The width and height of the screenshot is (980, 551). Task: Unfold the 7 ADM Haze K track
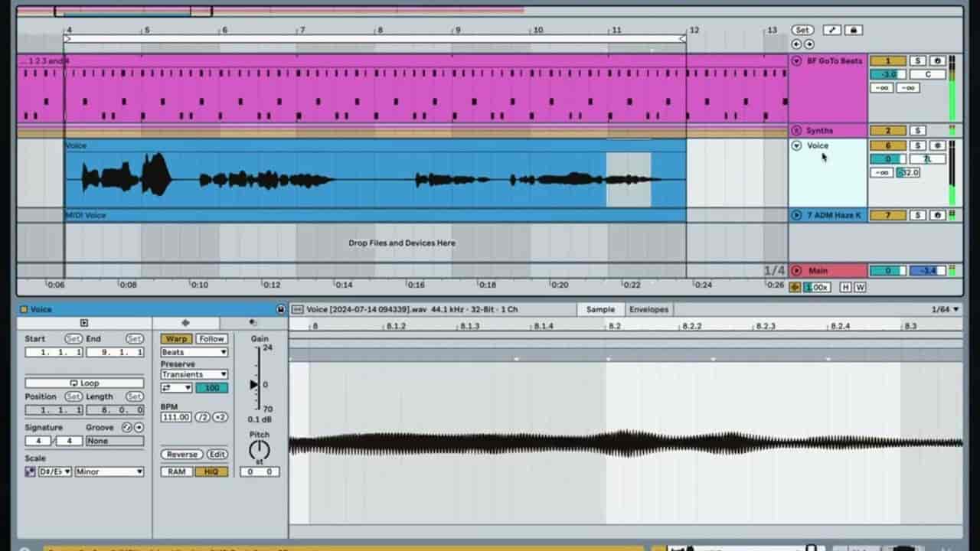[796, 216]
